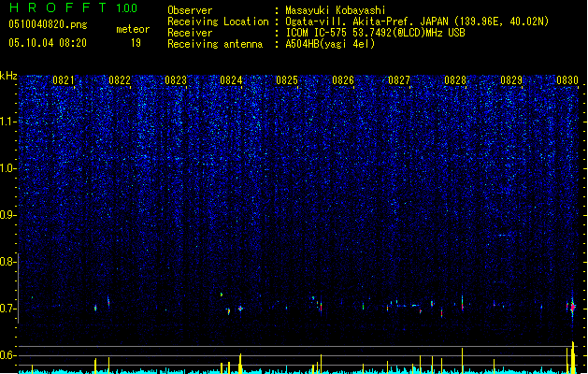Click the date stamp 05.10.04 08:20
The height and width of the screenshot is (374, 588).
coord(48,43)
